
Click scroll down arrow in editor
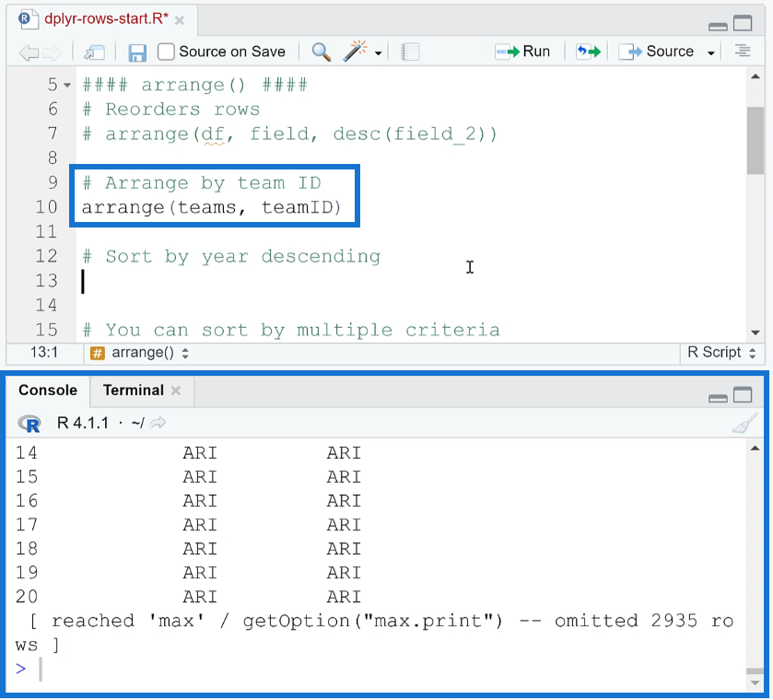click(755, 332)
